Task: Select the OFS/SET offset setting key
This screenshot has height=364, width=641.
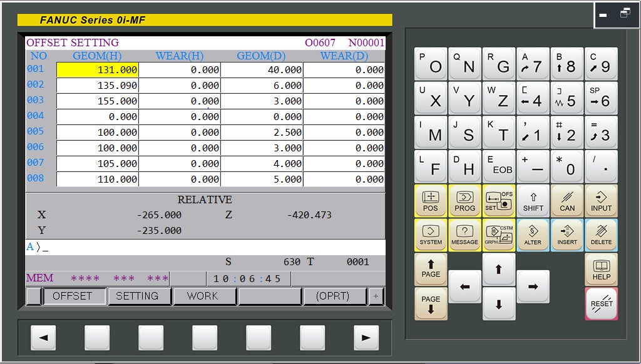Action: click(x=499, y=201)
